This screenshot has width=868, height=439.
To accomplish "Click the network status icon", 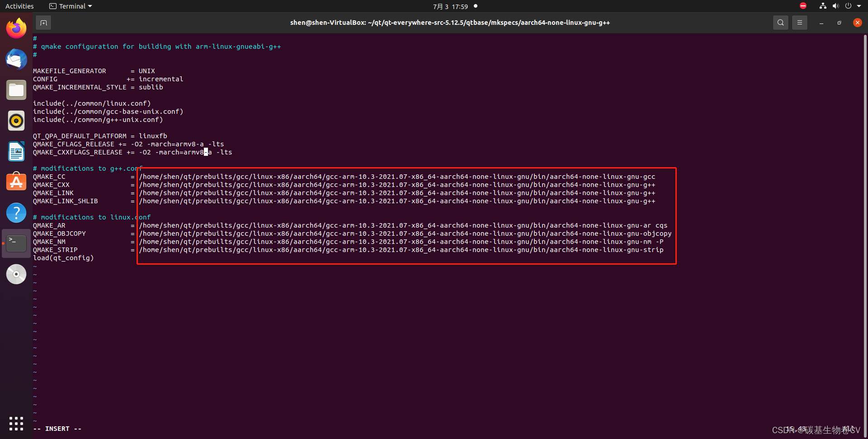I will (823, 6).
